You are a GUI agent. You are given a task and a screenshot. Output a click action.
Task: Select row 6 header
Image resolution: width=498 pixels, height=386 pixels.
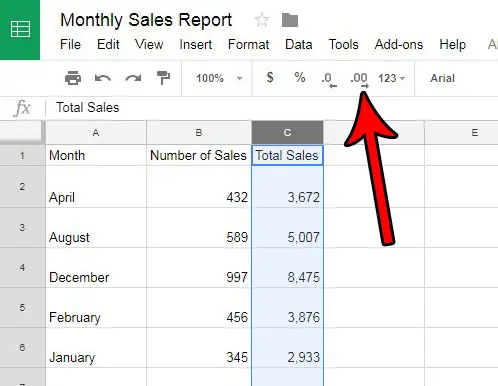[22, 348]
